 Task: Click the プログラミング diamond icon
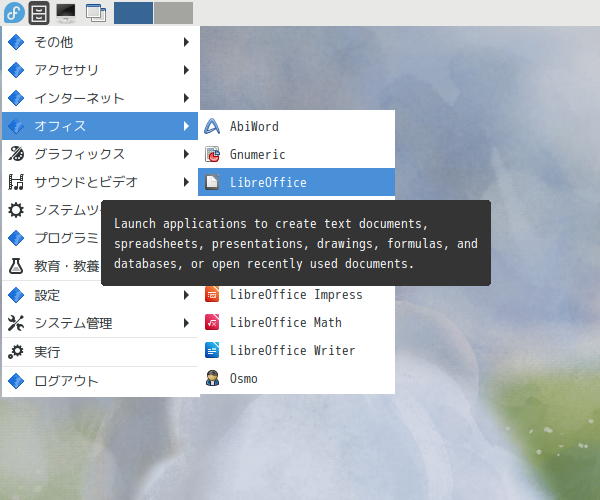pos(16,238)
